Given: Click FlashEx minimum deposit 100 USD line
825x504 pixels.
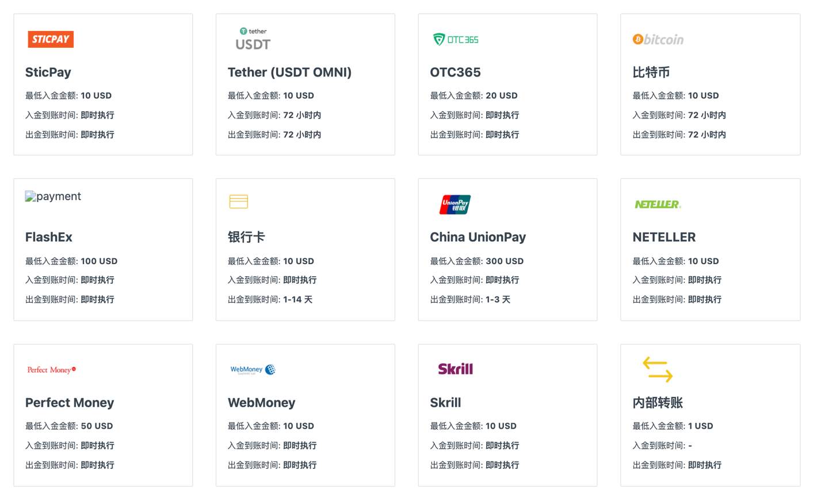Looking at the screenshot, I should pos(71,261).
